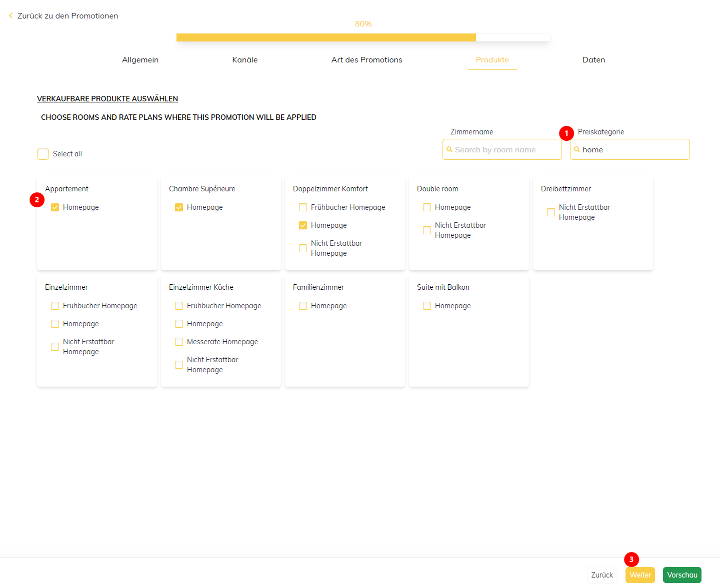The image size is (720, 588).
Task: Check Homepage under Suite mit Balkon
Action: point(427,306)
